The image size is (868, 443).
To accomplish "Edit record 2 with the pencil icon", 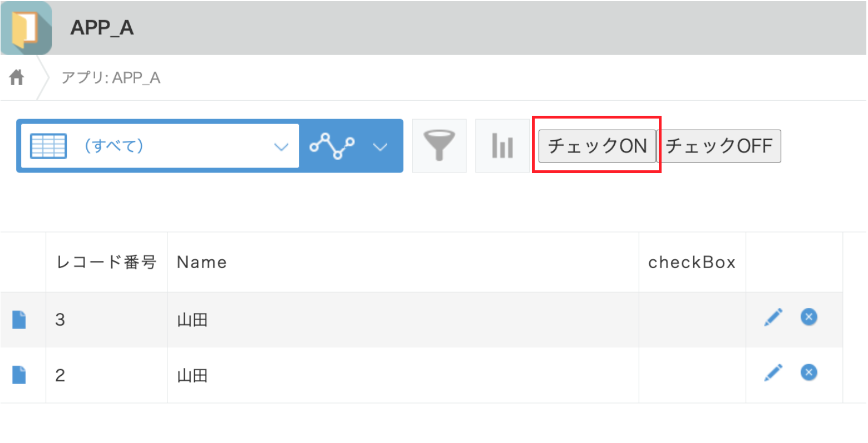I will pyautogui.click(x=773, y=372).
